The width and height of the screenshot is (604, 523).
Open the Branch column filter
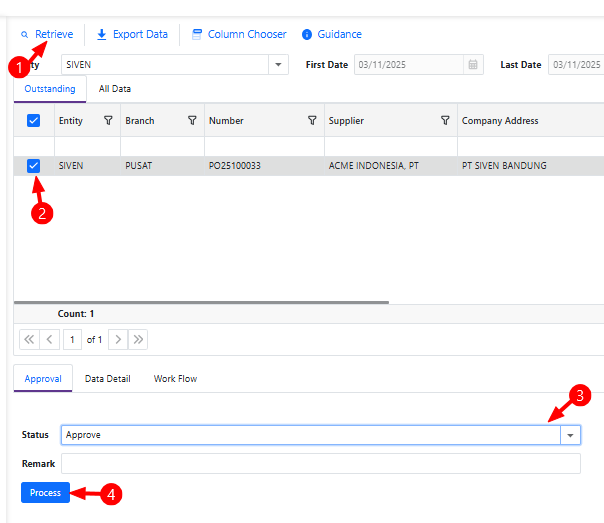pyautogui.click(x=192, y=121)
